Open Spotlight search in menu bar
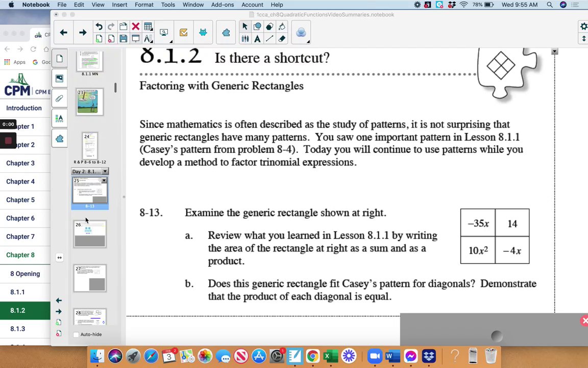The width and height of the screenshot is (588, 368). (x=549, y=5)
